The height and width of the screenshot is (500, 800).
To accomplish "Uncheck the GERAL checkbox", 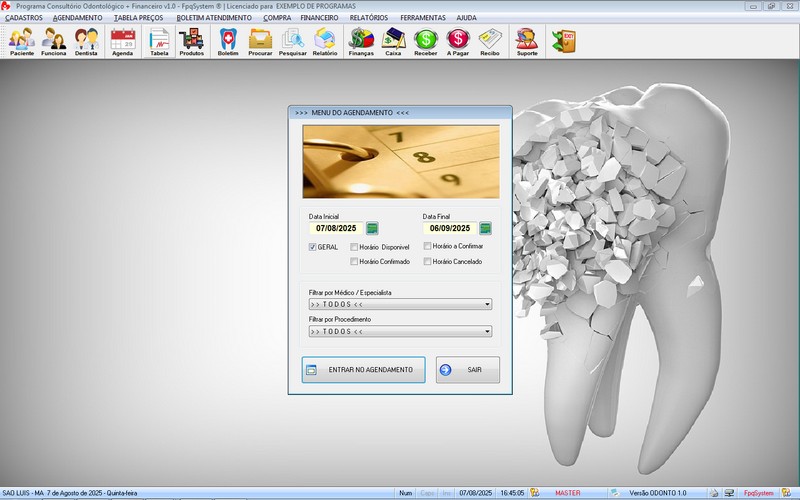I will [313, 246].
